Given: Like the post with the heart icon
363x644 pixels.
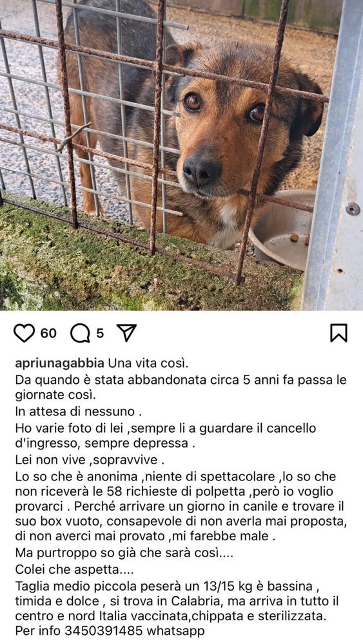Looking at the screenshot, I should point(25,333).
